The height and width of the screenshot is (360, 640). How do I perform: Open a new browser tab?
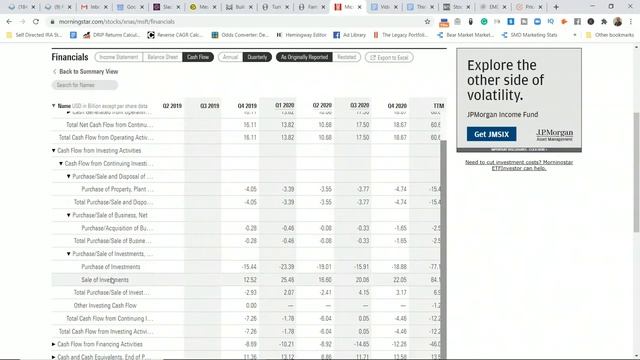556,7
